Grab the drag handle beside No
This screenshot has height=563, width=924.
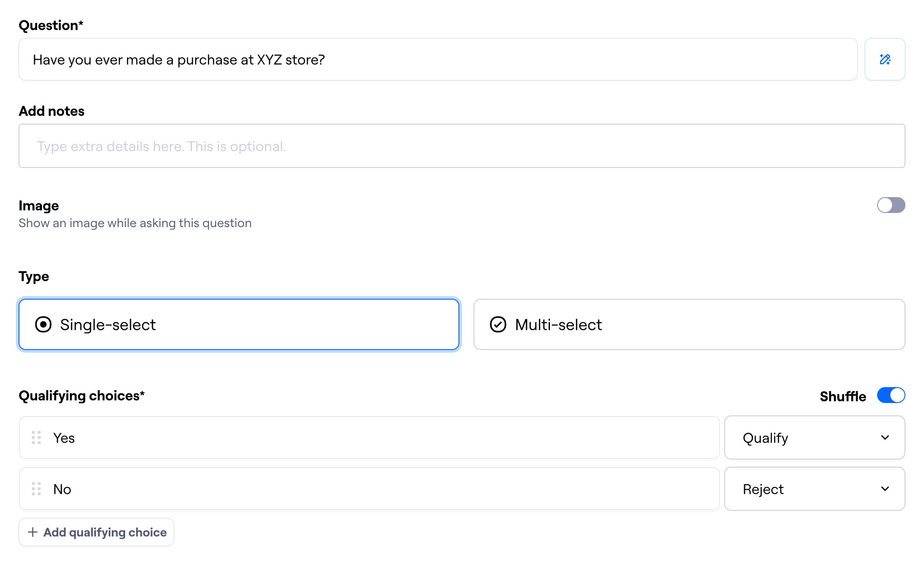[x=36, y=489]
